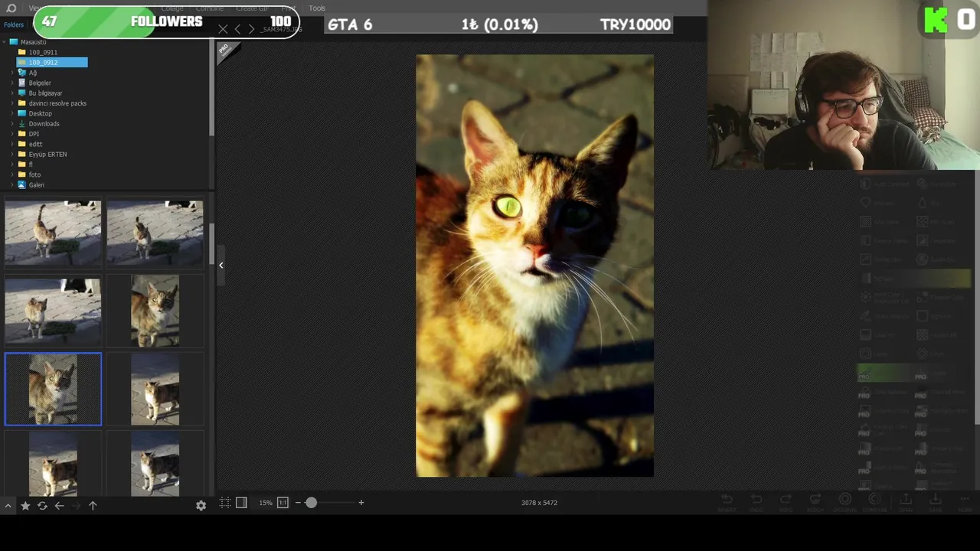Click the Save button
The image size is (980, 551).
coord(935,503)
